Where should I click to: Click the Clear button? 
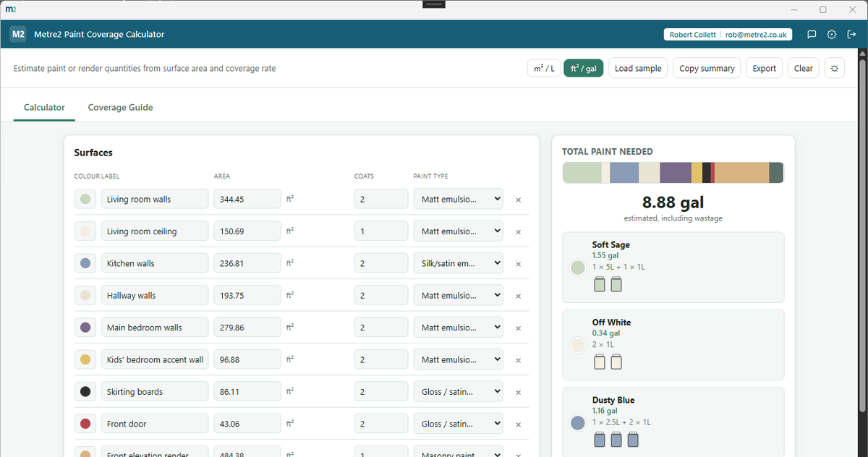[804, 68]
